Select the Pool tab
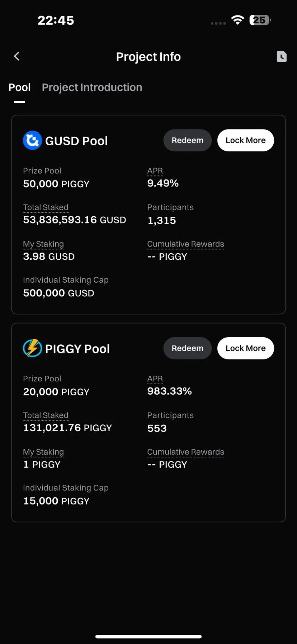The image size is (297, 644). [19, 88]
